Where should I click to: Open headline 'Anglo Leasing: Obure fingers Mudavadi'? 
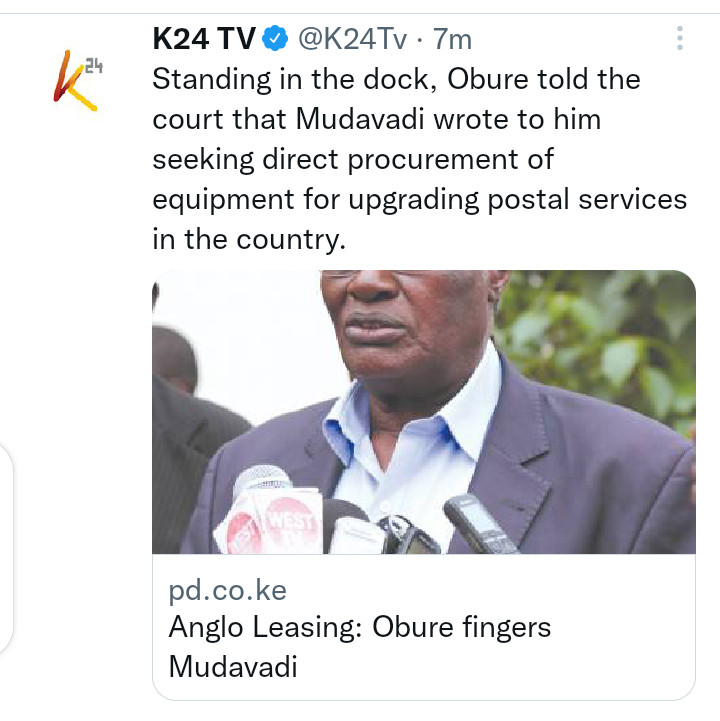point(360,647)
